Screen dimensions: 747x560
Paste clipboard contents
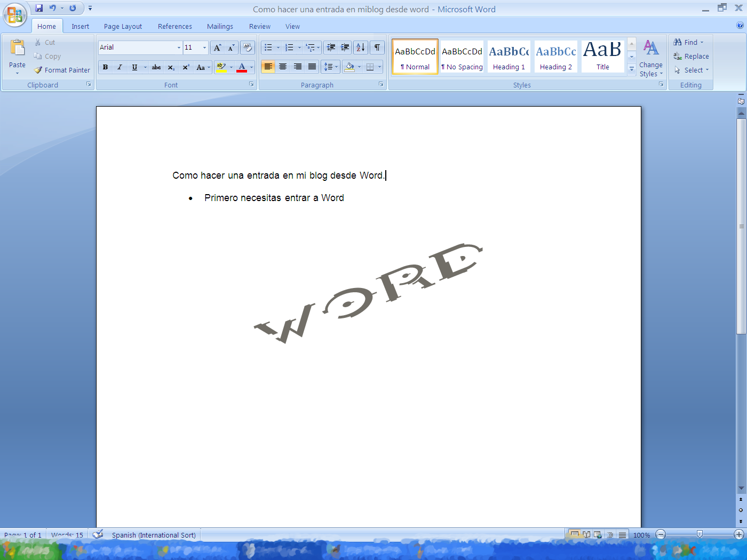[x=17, y=57]
